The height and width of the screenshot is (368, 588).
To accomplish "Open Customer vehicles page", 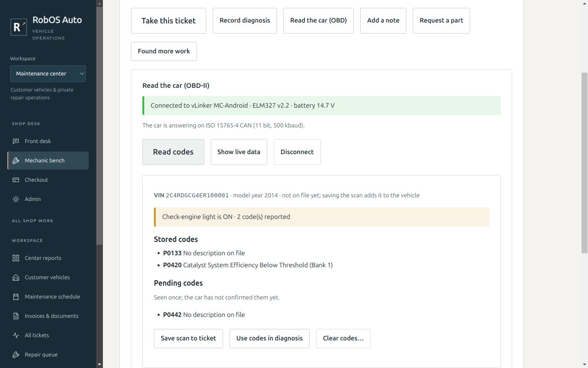I will coord(48,277).
